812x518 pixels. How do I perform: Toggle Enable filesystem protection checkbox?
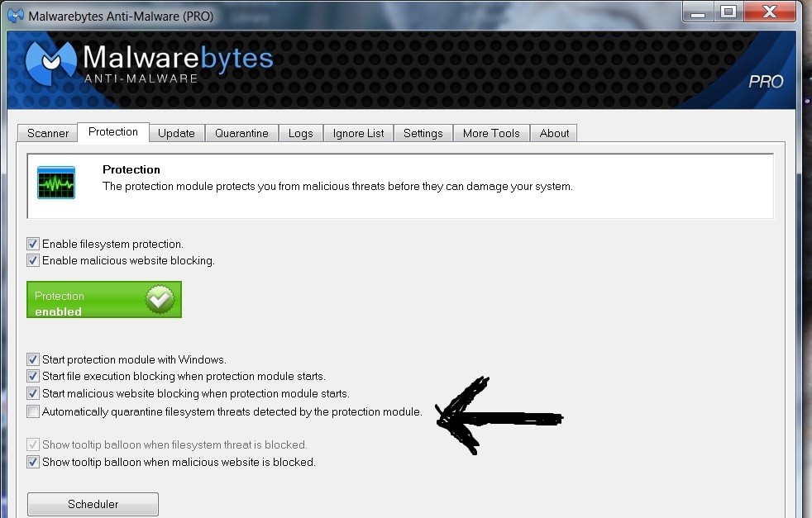(x=32, y=244)
